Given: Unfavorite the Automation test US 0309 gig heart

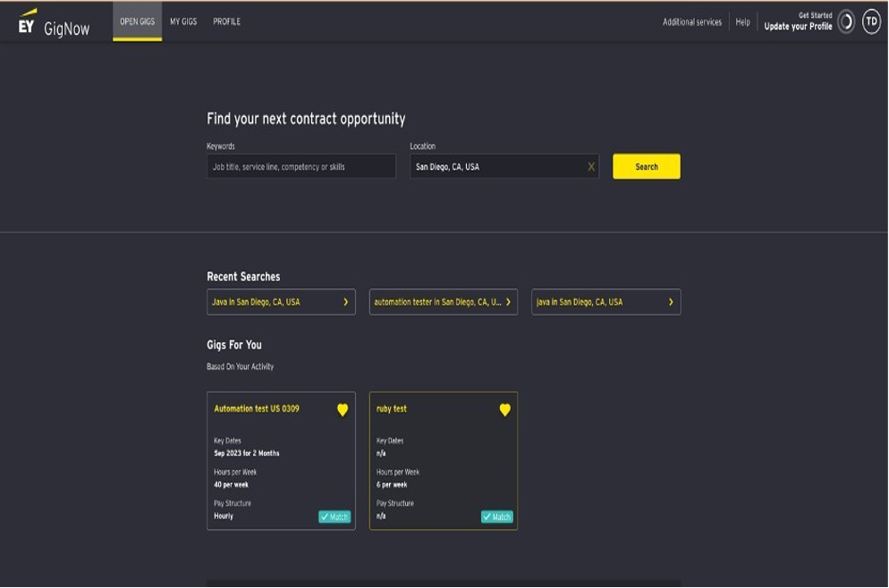Looking at the screenshot, I should pyautogui.click(x=343, y=410).
